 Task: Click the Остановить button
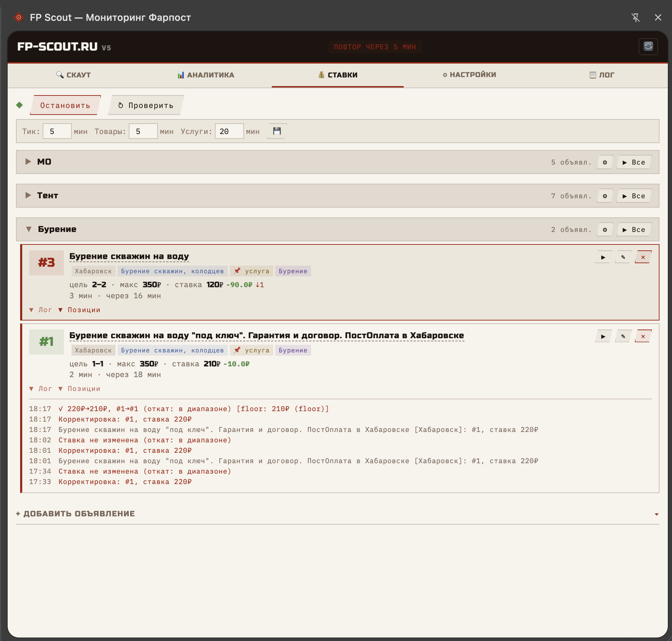(x=65, y=105)
